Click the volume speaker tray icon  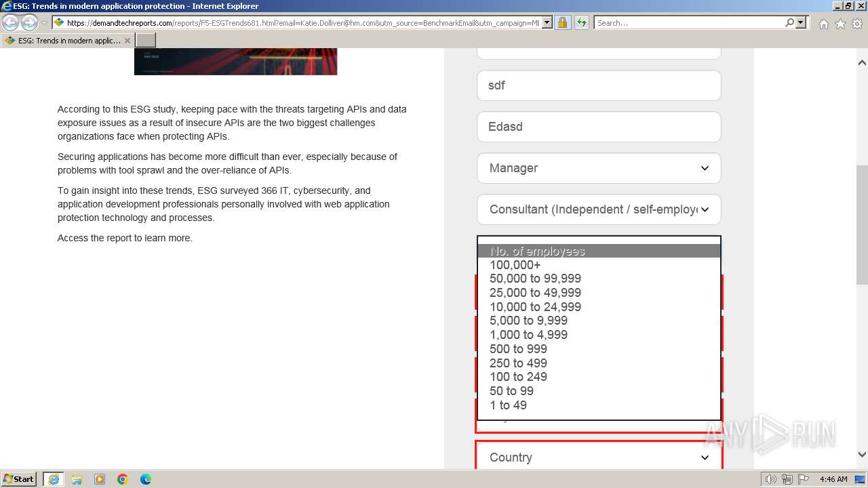pos(771,479)
